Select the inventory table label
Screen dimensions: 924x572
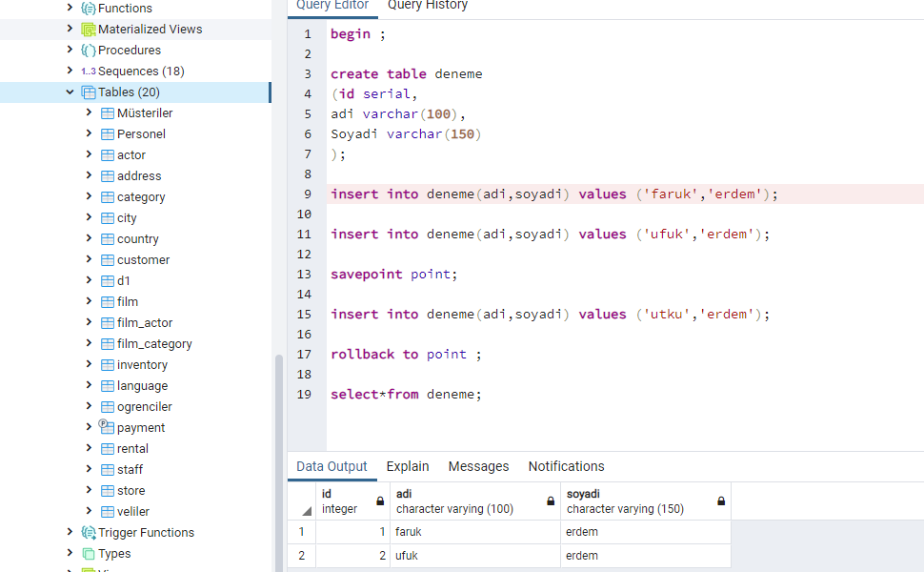[x=142, y=365]
